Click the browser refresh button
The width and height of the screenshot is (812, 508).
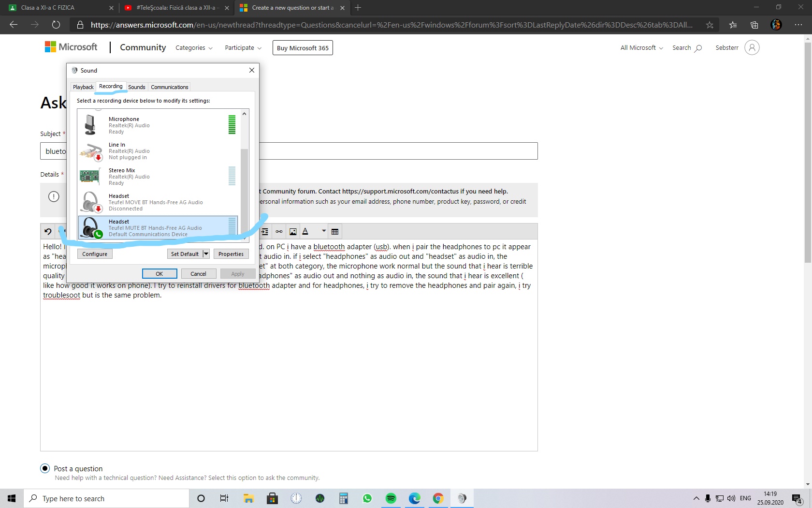point(56,25)
